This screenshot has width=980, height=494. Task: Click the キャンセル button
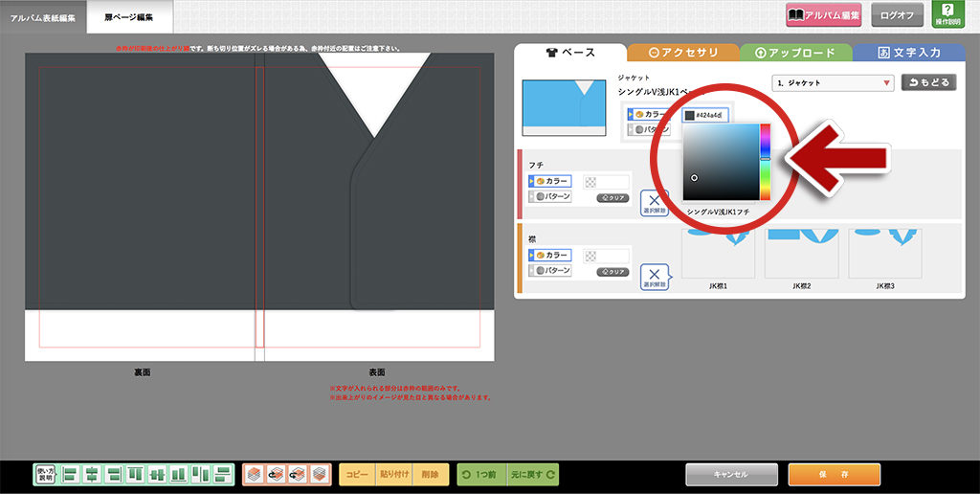(x=731, y=475)
